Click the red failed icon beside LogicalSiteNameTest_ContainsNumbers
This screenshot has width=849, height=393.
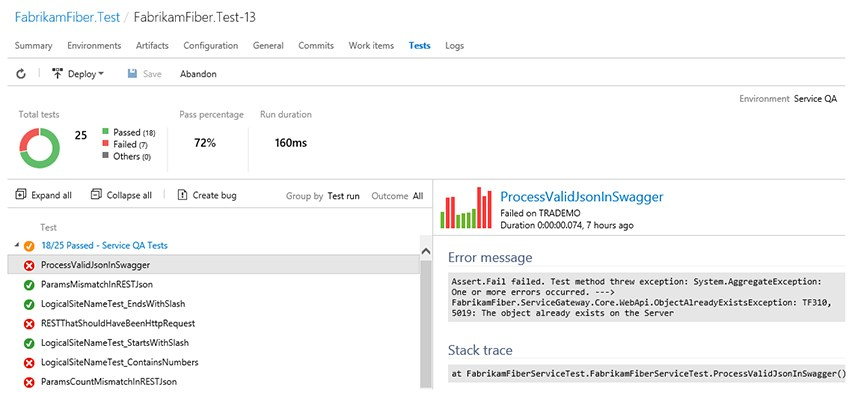click(x=29, y=363)
